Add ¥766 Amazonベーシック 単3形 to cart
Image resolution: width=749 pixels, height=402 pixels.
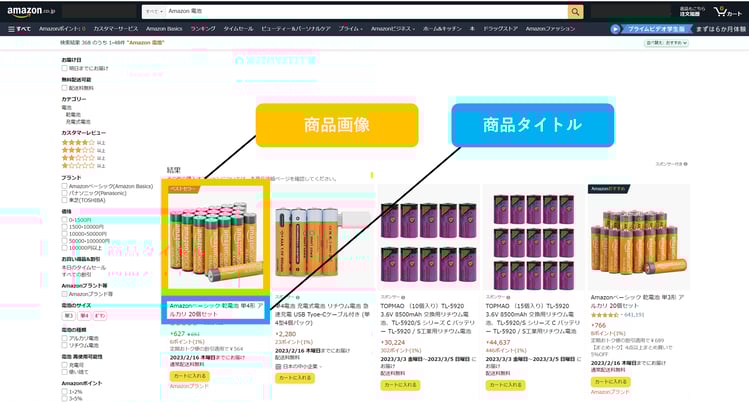[610, 381]
